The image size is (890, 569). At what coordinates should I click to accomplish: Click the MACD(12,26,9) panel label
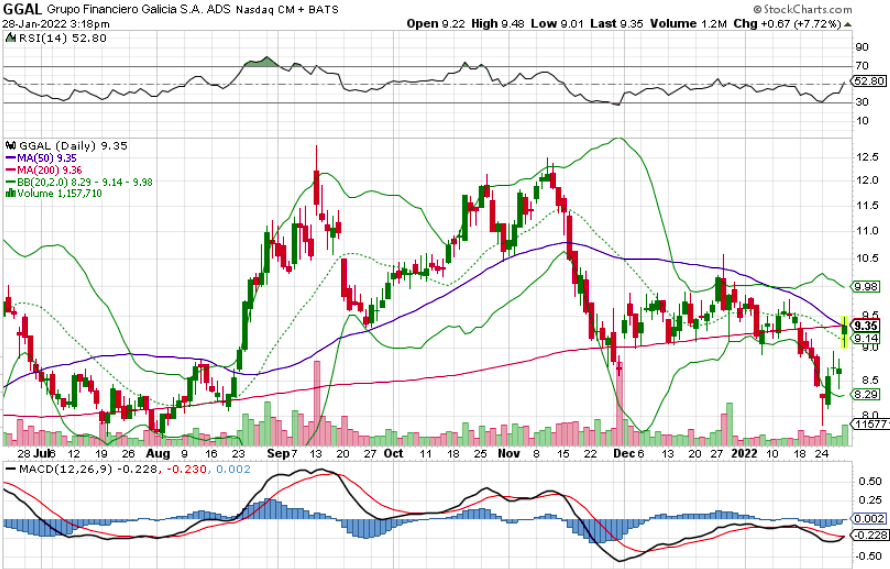click(63, 471)
